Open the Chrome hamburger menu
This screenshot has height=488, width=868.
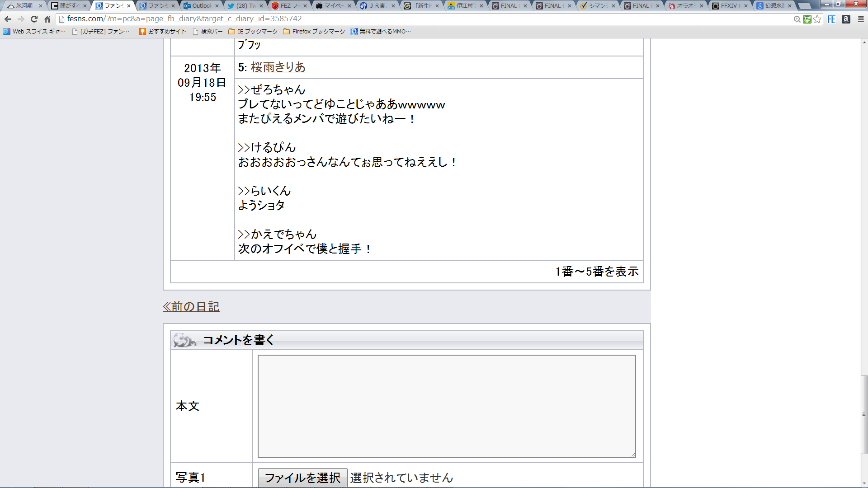click(861, 19)
